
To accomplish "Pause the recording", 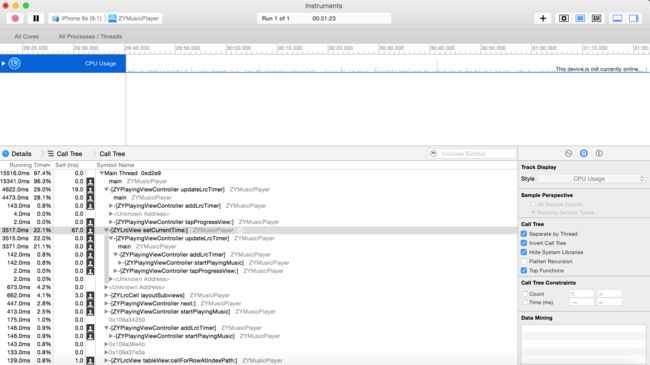I will [x=36, y=18].
